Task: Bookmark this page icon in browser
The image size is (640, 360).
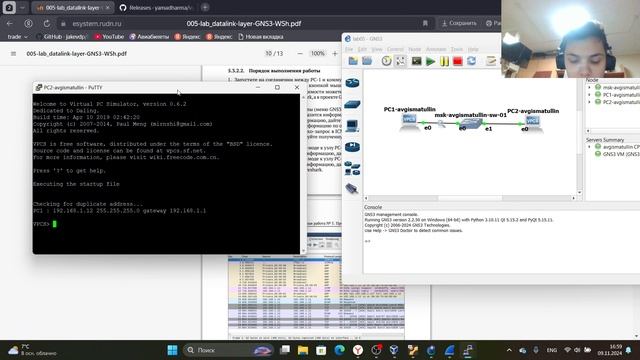Action: pyautogui.click(x=425, y=24)
